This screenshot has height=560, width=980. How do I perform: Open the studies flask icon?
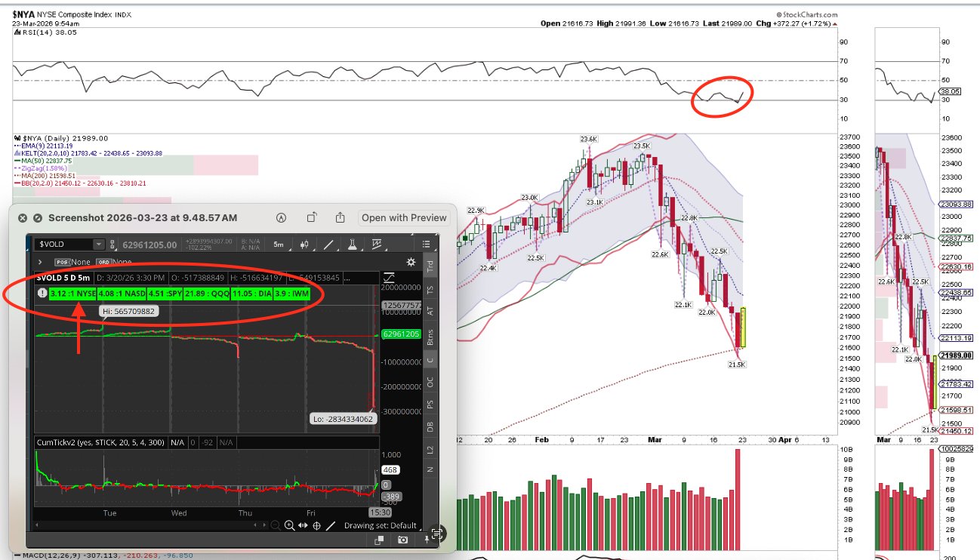351,245
